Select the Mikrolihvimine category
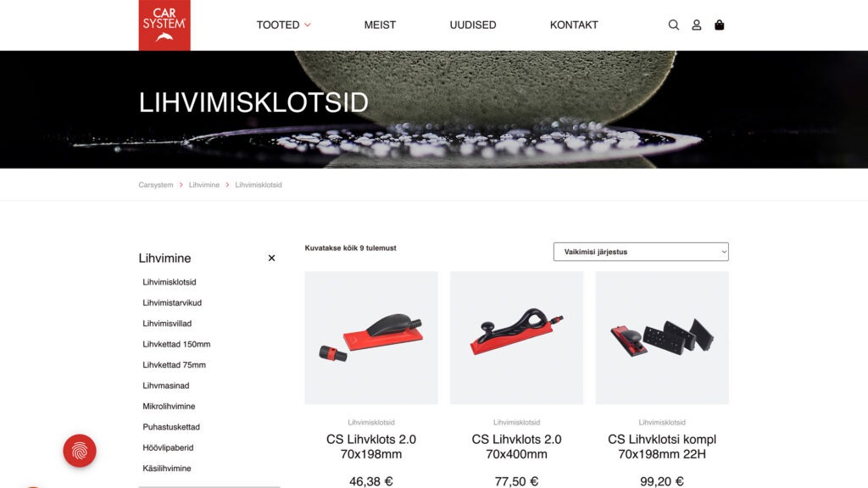 point(169,406)
